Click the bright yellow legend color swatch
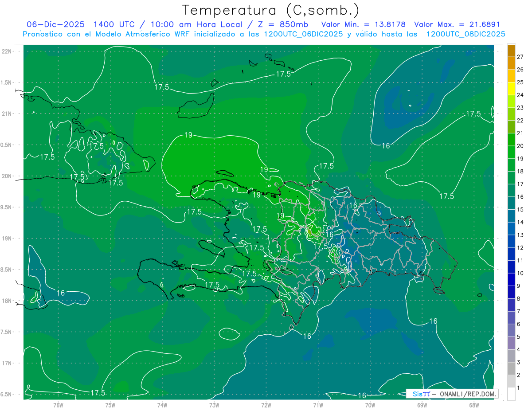The image size is (532, 411). coord(511,89)
